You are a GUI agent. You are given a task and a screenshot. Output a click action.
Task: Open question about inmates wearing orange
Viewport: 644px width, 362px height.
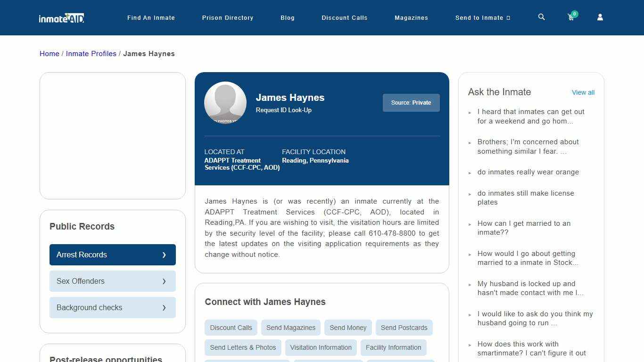tap(528, 172)
